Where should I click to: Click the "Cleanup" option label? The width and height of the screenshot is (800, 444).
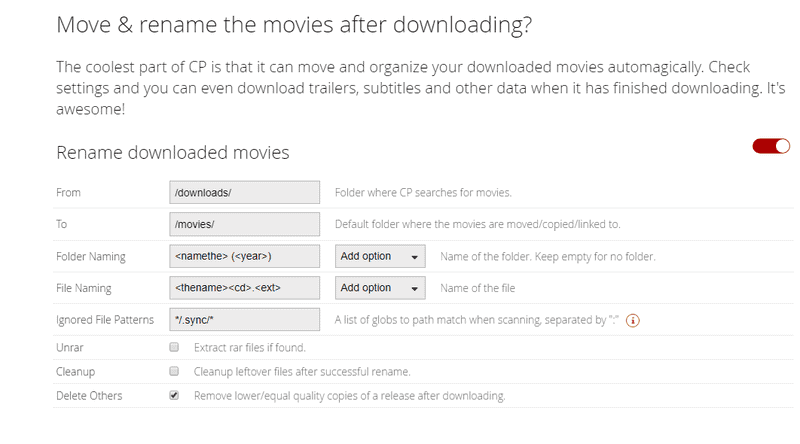78,372
